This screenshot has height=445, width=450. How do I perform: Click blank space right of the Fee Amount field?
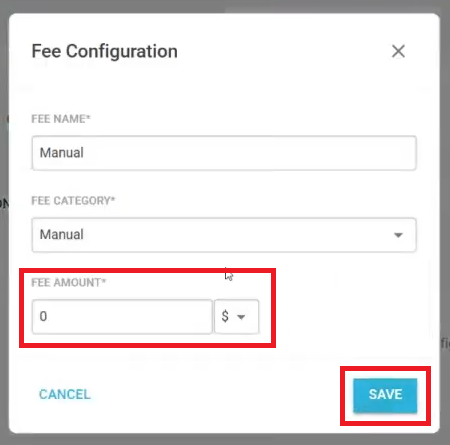(347, 317)
